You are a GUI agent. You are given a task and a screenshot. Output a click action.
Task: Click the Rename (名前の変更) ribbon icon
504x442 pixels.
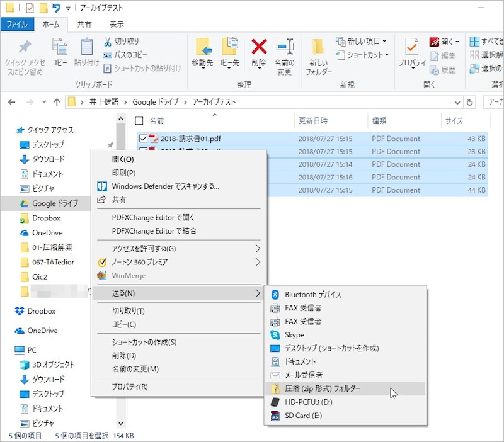285,47
